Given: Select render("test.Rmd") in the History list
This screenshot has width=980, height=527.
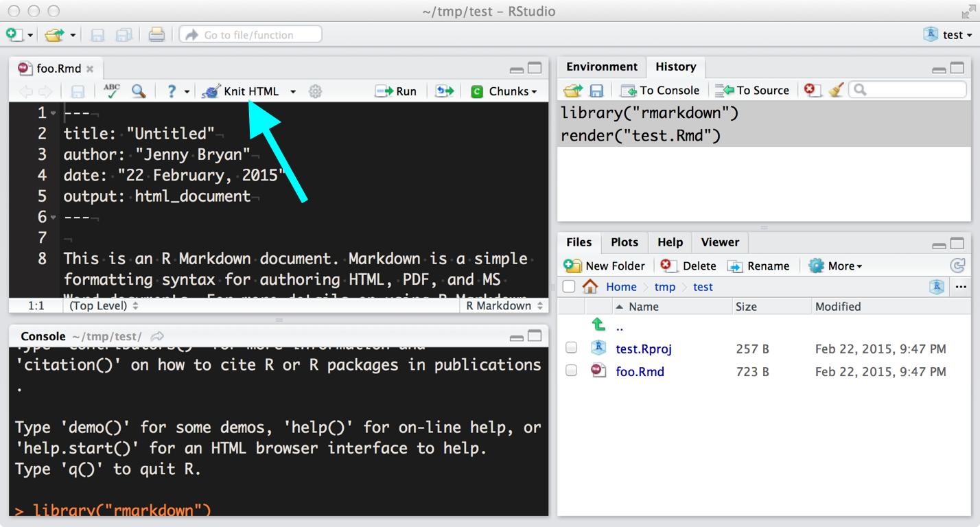Looking at the screenshot, I should (x=765, y=136).
